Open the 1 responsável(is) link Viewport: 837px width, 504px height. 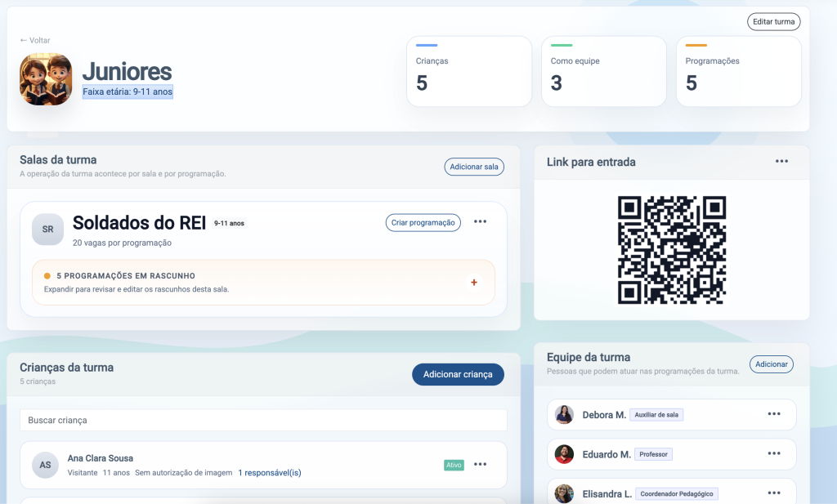tap(269, 473)
